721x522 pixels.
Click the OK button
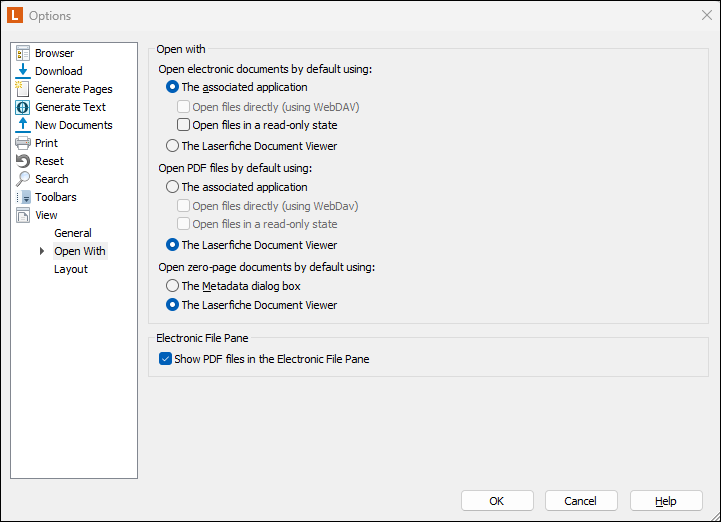click(x=497, y=500)
